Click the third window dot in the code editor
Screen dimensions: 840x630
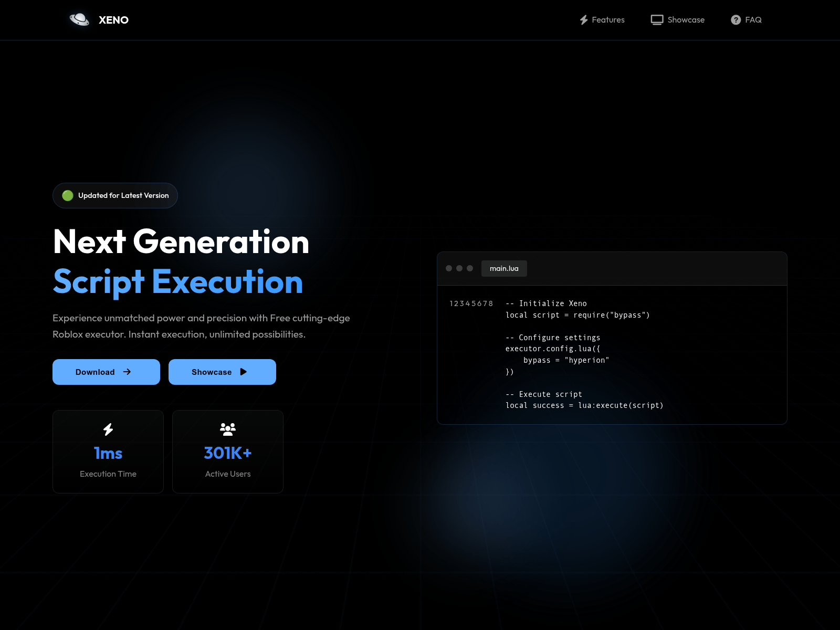click(x=470, y=268)
